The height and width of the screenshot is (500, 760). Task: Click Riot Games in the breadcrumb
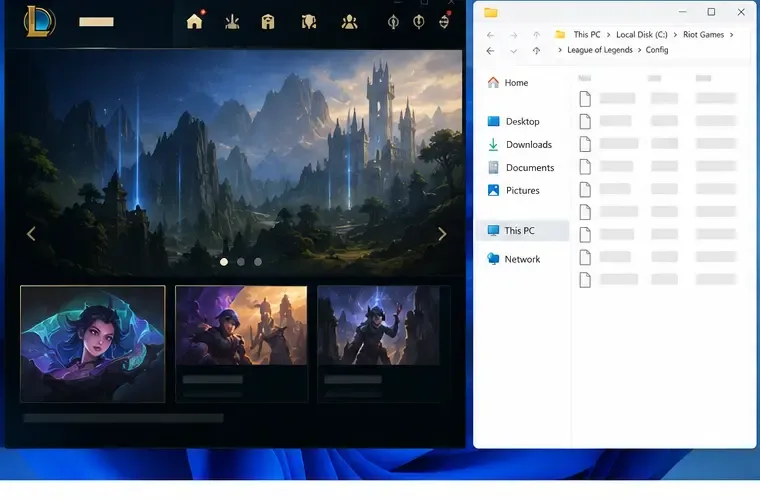703,34
